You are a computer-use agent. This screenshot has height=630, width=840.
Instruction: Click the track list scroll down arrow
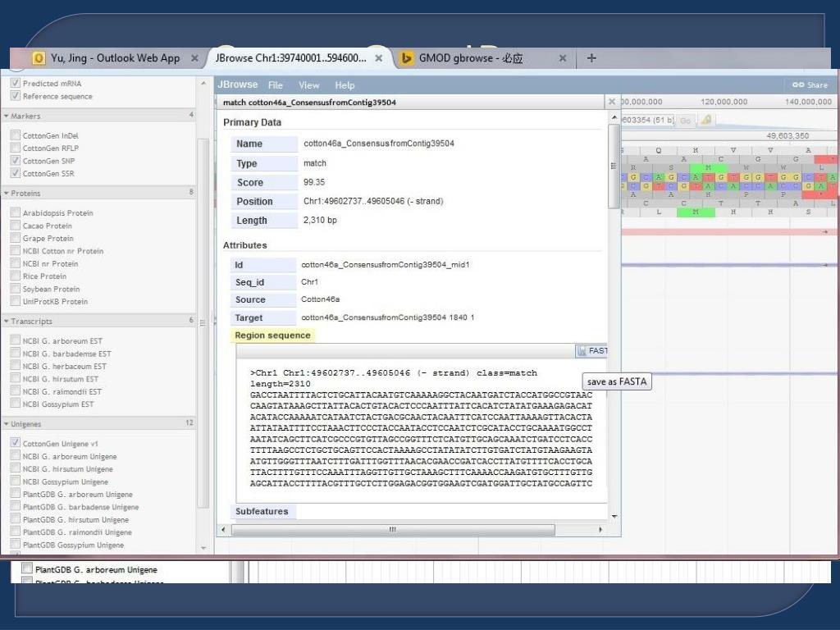203,548
